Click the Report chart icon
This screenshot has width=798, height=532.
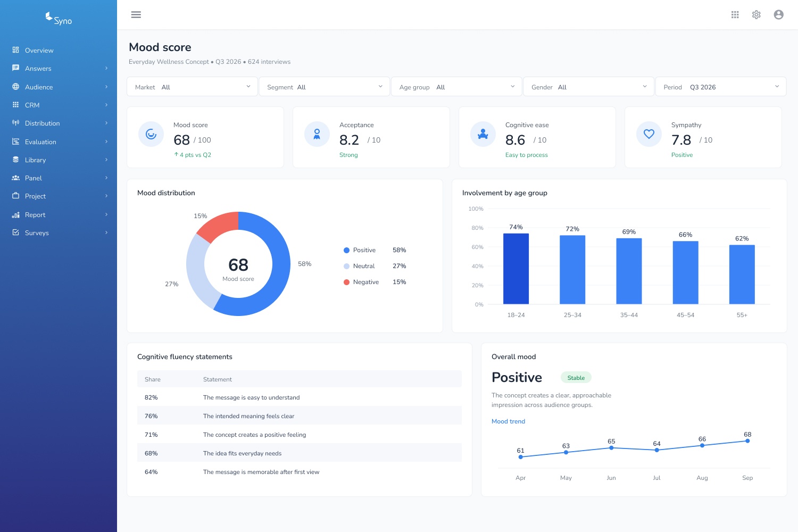[15, 214]
